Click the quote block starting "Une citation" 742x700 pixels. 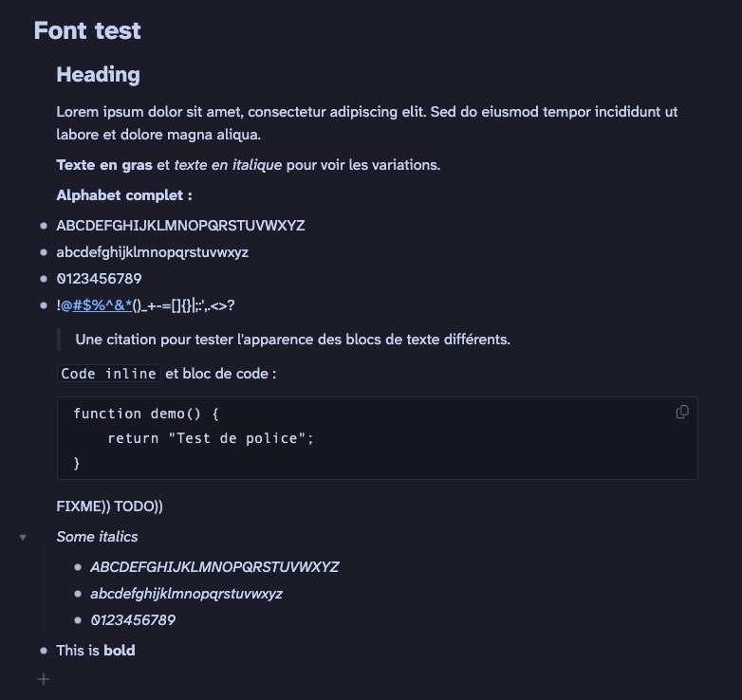point(292,340)
